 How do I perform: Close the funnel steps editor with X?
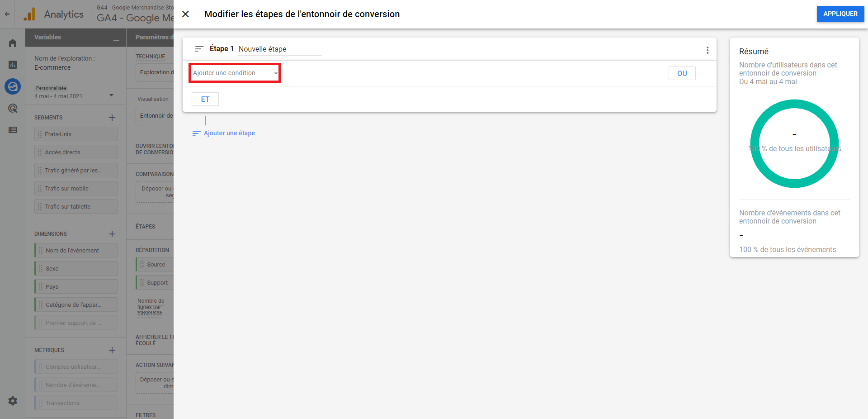(185, 14)
